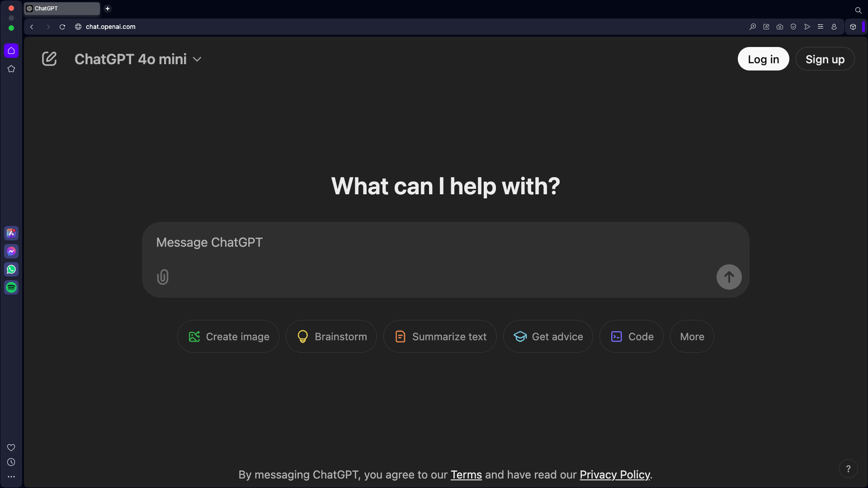Expand More suggestions
The image size is (868, 488).
pyautogui.click(x=692, y=337)
